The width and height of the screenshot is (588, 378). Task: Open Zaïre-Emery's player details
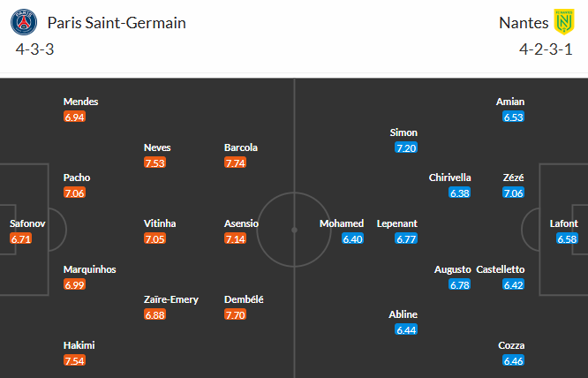[x=171, y=299]
